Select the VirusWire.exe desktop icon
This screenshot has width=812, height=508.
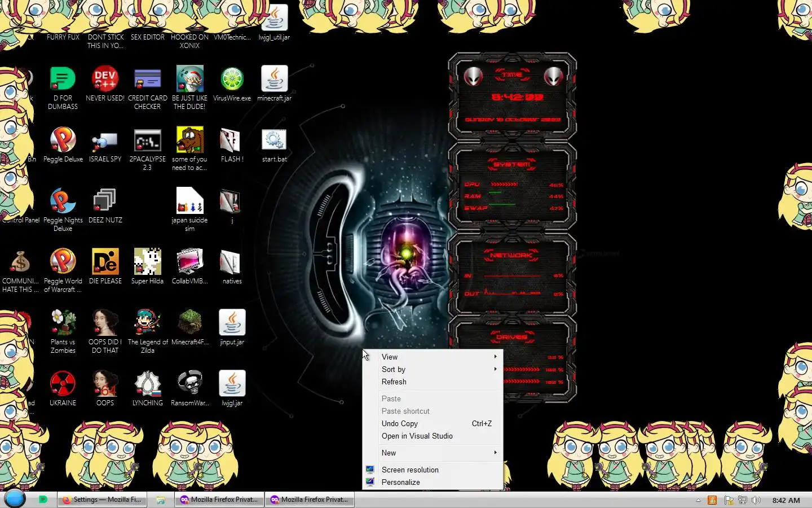pos(232,79)
